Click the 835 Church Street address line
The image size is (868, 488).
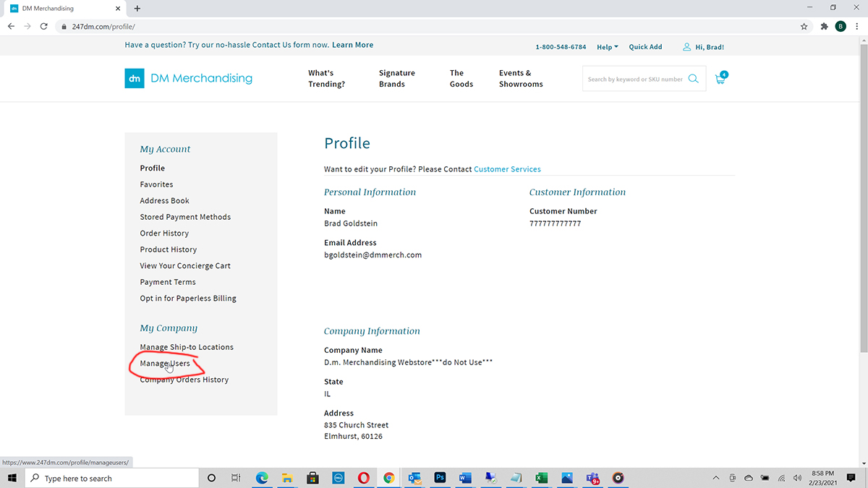coord(356,425)
